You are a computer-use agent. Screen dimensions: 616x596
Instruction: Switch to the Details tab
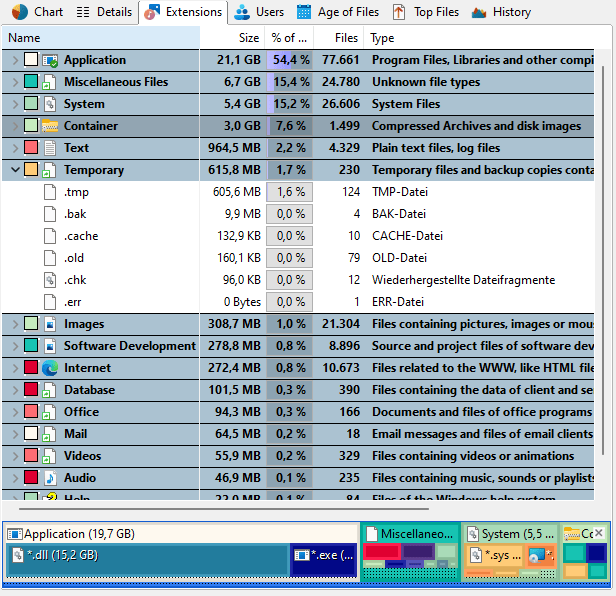(104, 12)
